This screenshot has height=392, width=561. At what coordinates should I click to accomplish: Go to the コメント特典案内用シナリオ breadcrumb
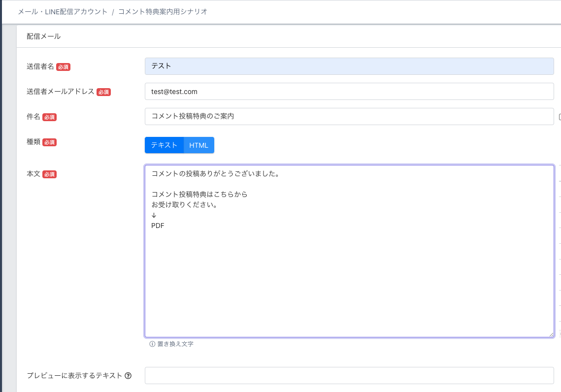[x=163, y=12]
